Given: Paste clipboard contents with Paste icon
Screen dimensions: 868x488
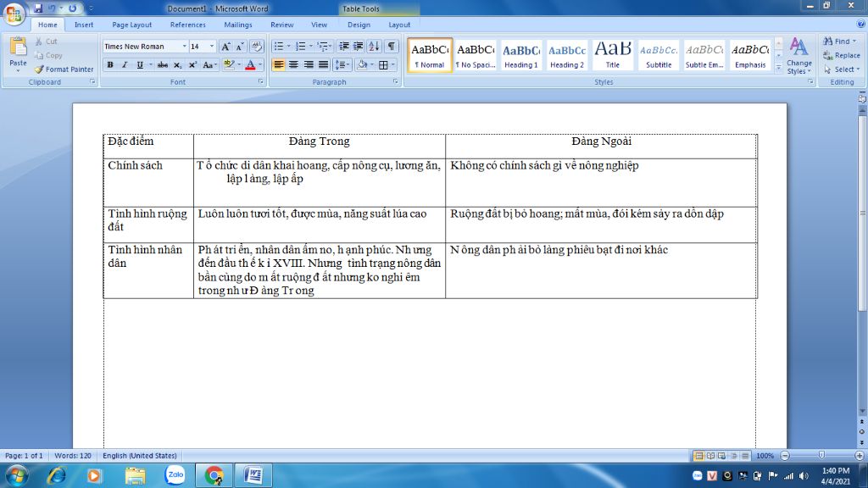Looking at the screenshot, I should [18, 48].
